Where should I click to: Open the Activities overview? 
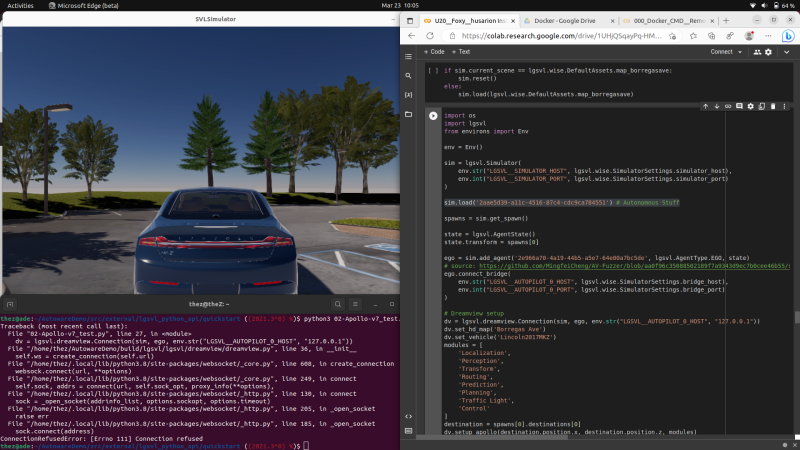(x=20, y=5)
